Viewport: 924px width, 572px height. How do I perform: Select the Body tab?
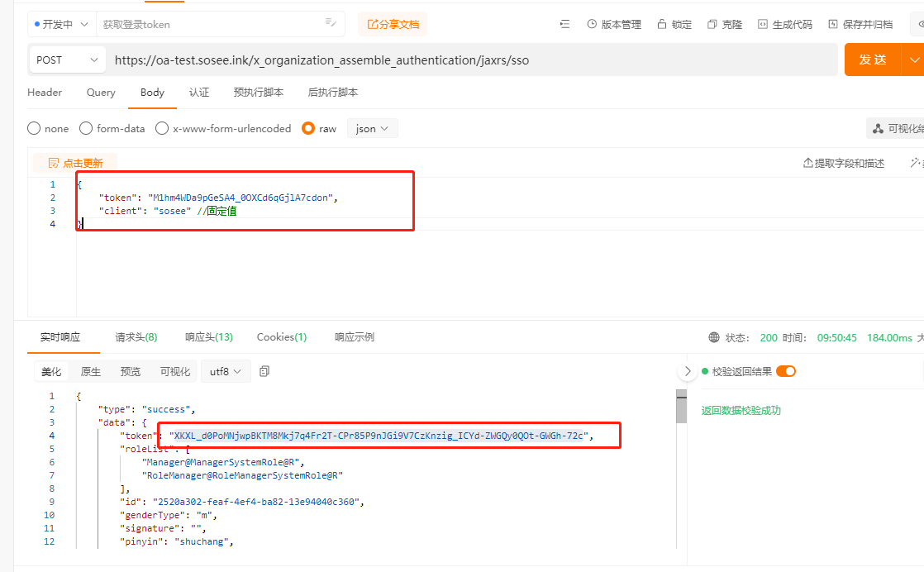coord(152,93)
